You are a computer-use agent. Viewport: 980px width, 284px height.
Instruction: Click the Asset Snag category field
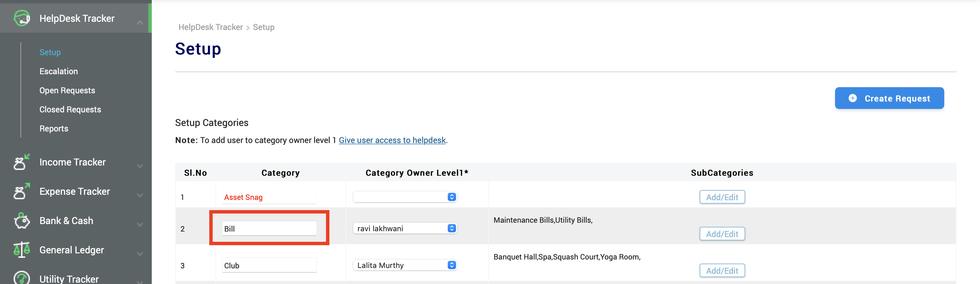click(269, 197)
